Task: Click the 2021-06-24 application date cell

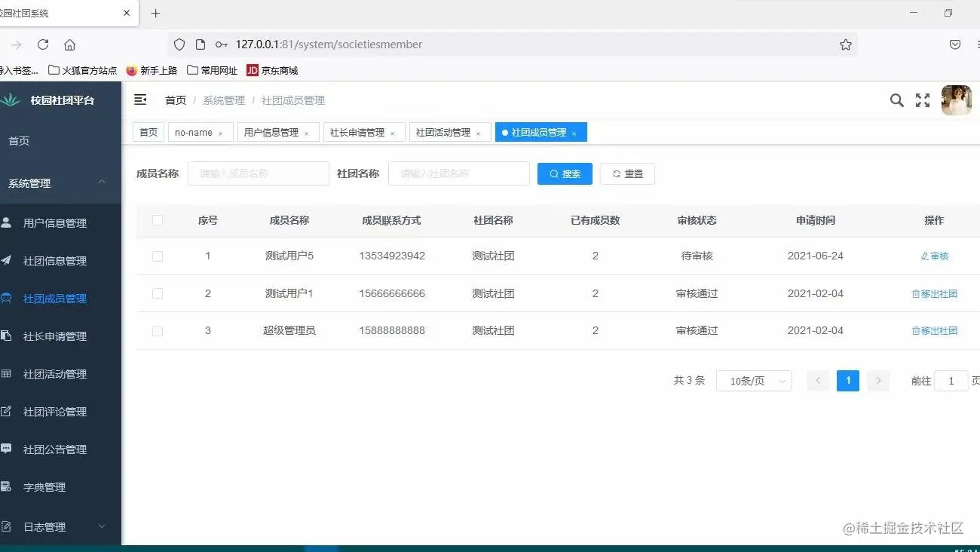Action: click(x=816, y=256)
